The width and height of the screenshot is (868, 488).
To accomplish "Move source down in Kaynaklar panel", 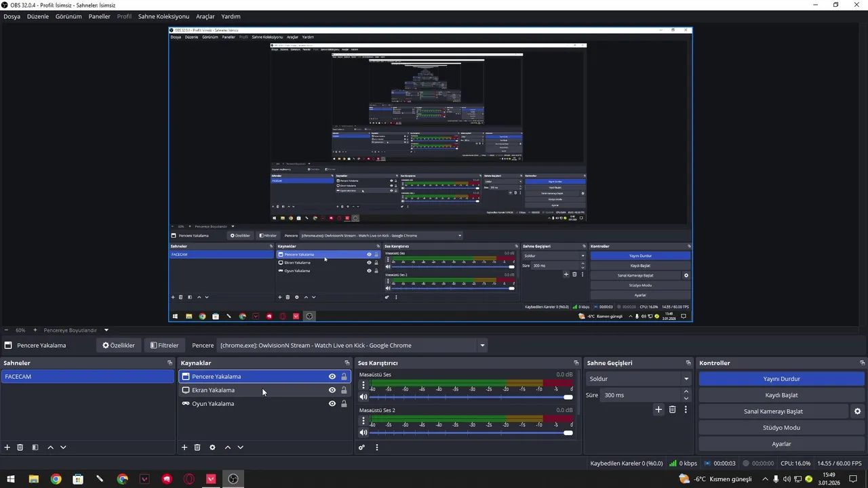I will pos(240,447).
